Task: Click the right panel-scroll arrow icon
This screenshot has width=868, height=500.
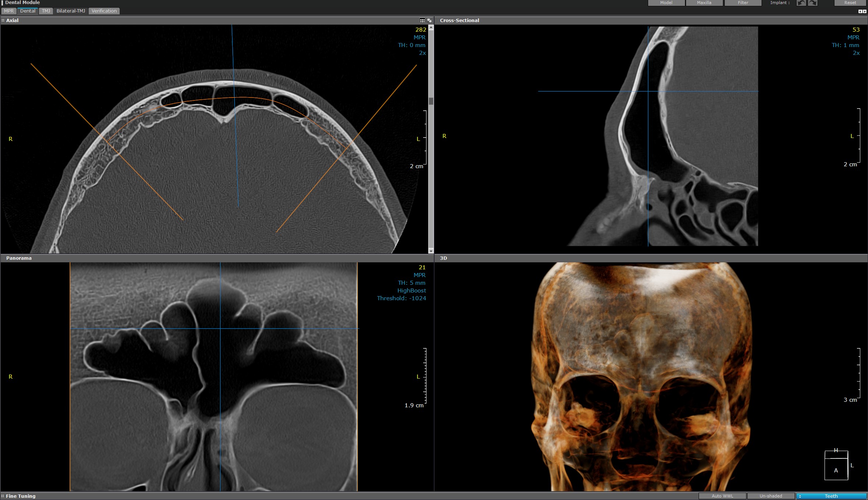Action: click(x=865, y=11)
